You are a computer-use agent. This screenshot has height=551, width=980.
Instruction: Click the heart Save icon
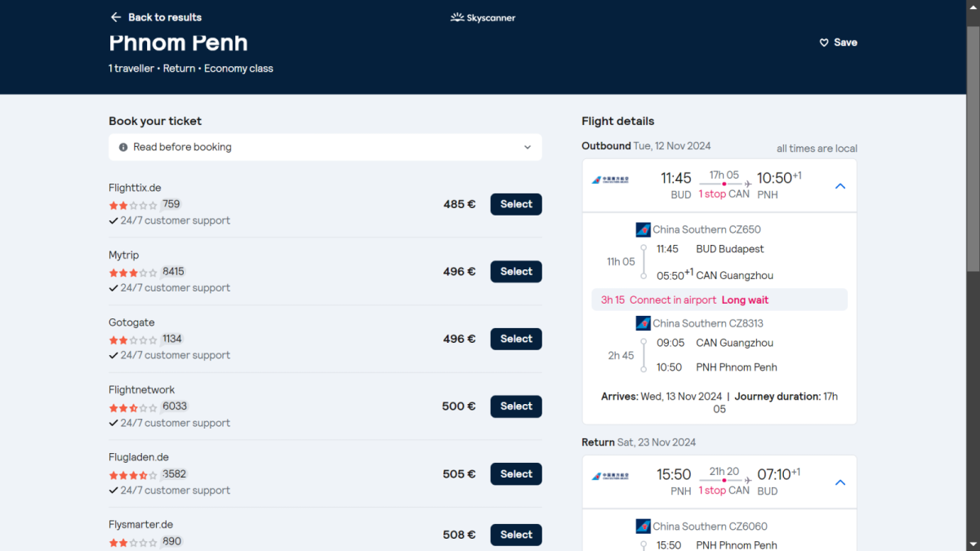824,42
